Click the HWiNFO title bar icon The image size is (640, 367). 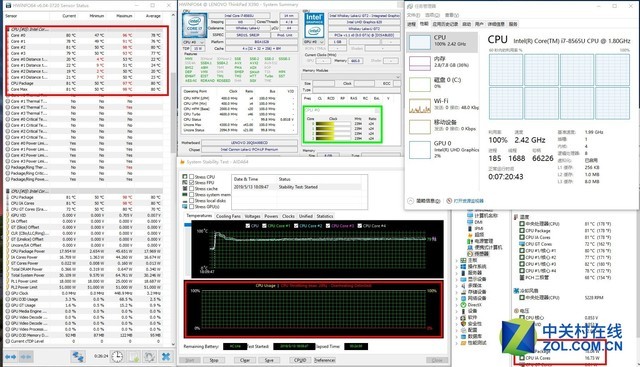(8, 5)
